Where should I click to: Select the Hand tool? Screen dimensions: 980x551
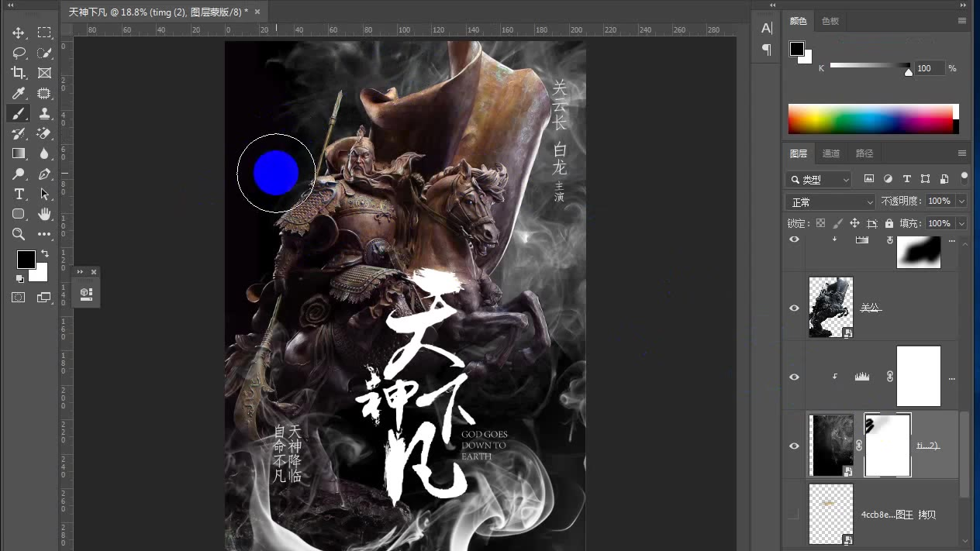[x=44, y=214]
